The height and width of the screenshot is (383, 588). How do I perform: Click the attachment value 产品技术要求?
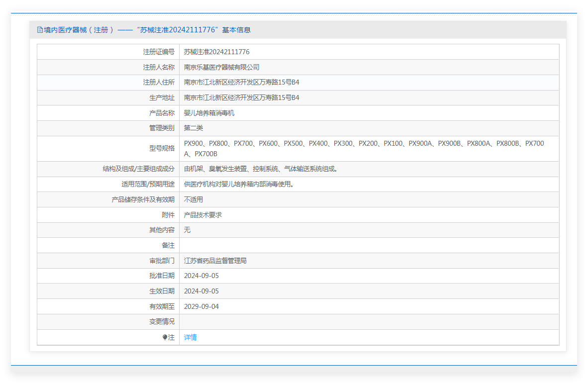pos(203,215)
